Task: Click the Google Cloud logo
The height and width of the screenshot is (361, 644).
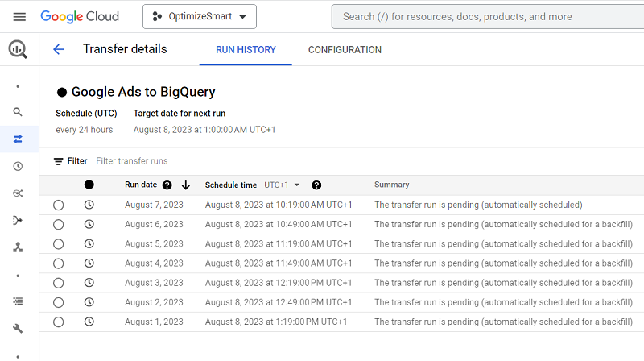Action: (80, 16)
